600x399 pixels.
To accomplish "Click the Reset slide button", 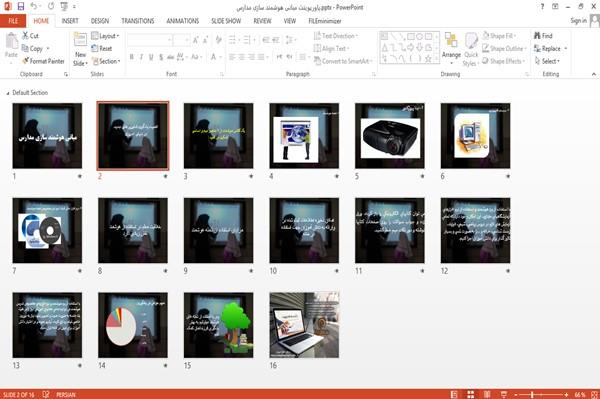I will (x=102, y=49).
